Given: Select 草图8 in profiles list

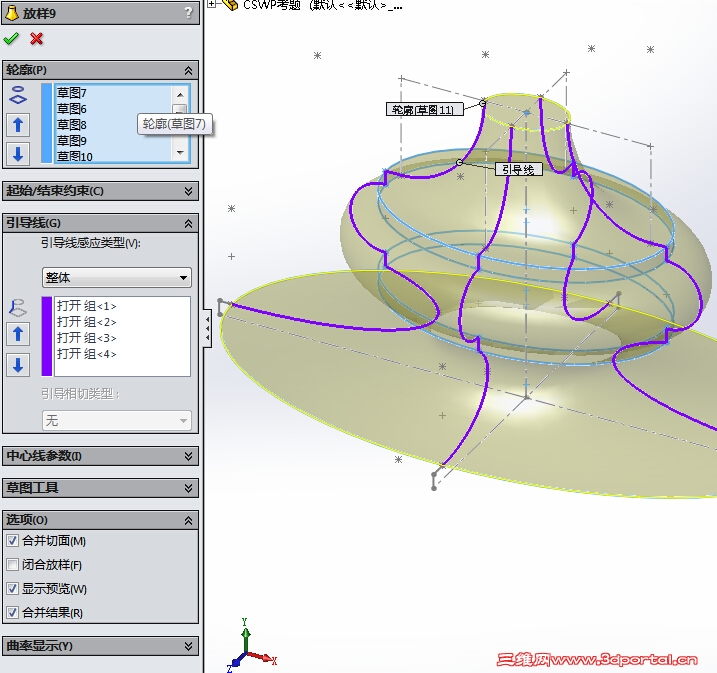Looking at the screenshot, I should (72, 125).
